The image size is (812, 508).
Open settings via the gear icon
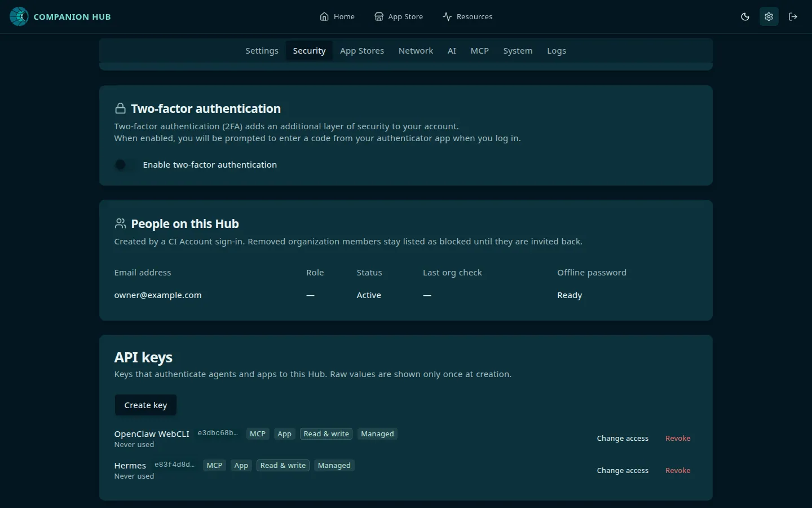coord(769,16)
